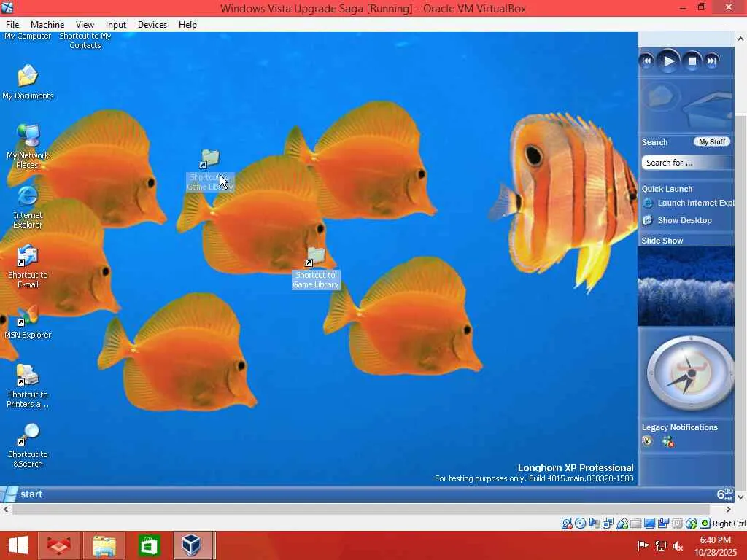Click the VirtualBox CPU status icon
This screenshot has height=560, width=747.
coord(677,524)
